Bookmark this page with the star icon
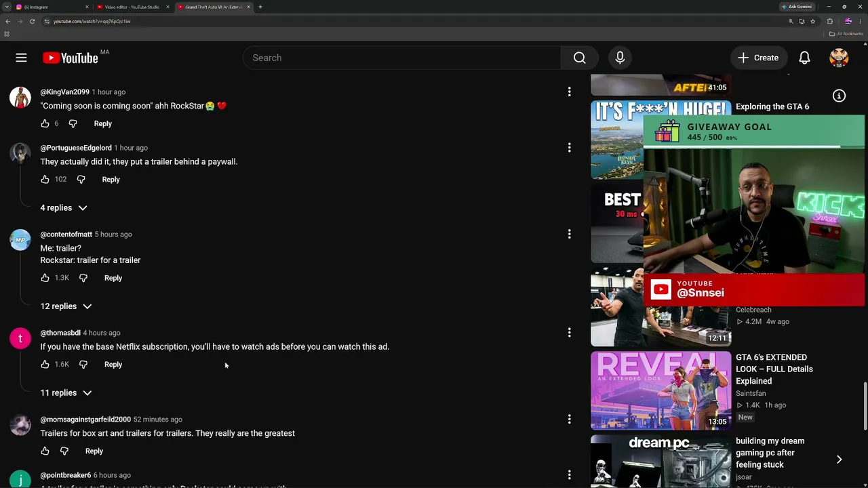The height and width of the screenshot is (488, 868). pyautogui.click(x=812, y=21)
